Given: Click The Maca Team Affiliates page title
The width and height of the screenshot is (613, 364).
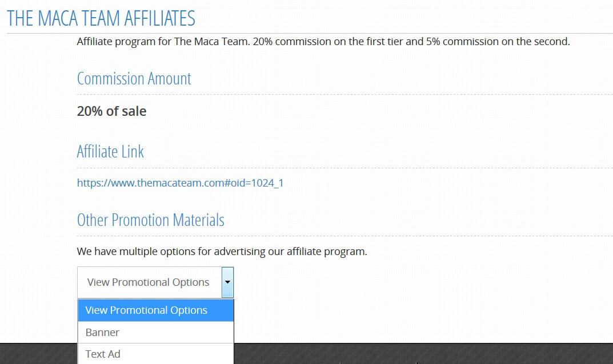Looking at the screenshot, I should click(101, 18).
